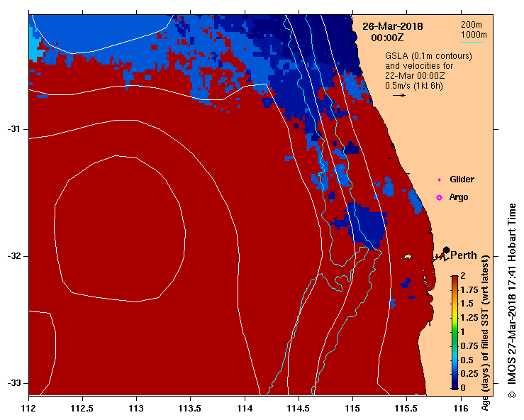Click the '113' longitude axis label
The height and width of the screenshot is (420, 524).
tap(136, 408)
